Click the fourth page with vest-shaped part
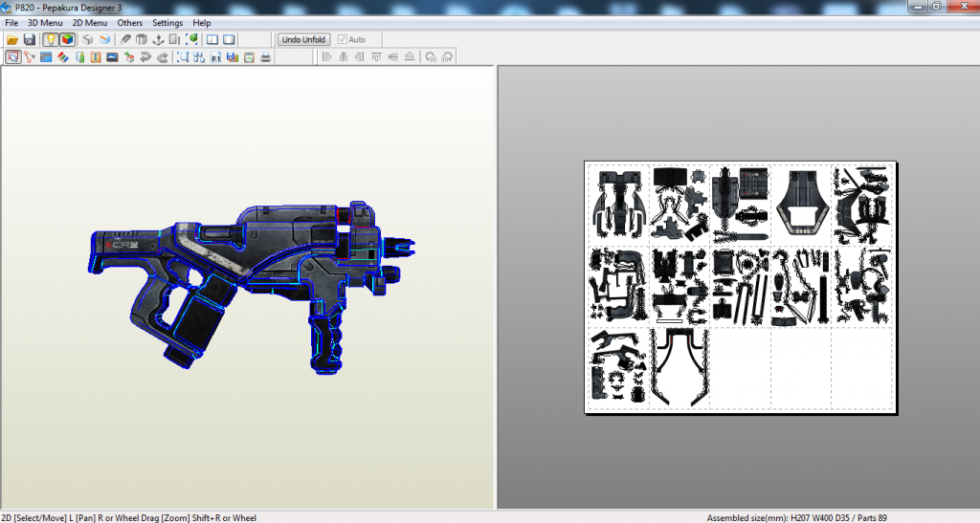 pos(801,204)
